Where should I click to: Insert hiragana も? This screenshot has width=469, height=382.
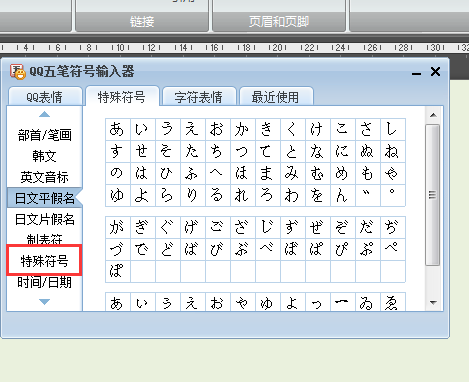[x=368, y=173]
